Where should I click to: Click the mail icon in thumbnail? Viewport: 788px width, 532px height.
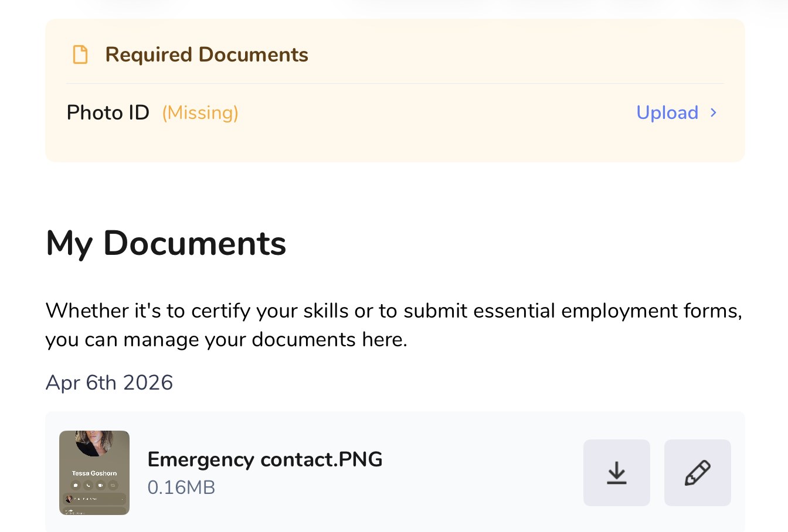point(113,485)
